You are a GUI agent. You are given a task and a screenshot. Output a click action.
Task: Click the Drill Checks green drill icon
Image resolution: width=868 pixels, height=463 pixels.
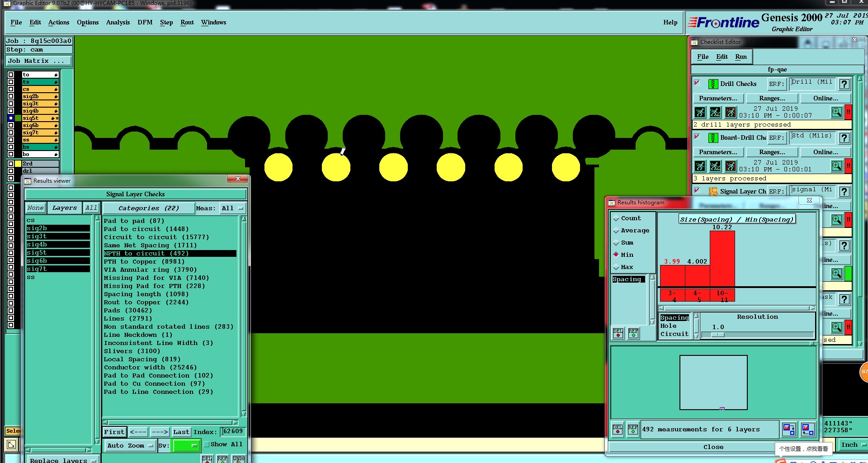pos(713,84)
